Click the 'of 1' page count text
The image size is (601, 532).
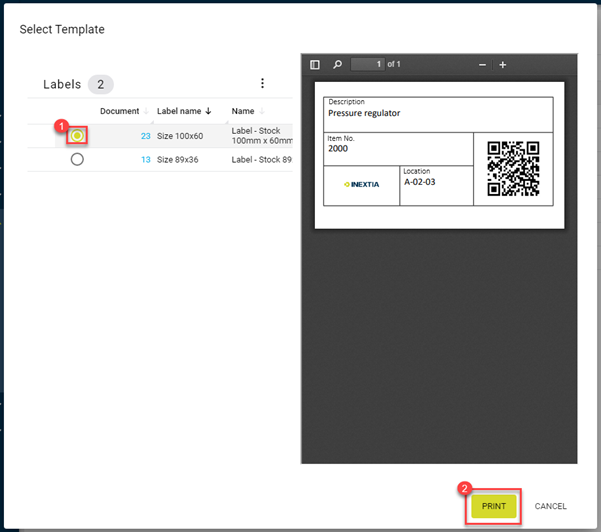point(394,64)
